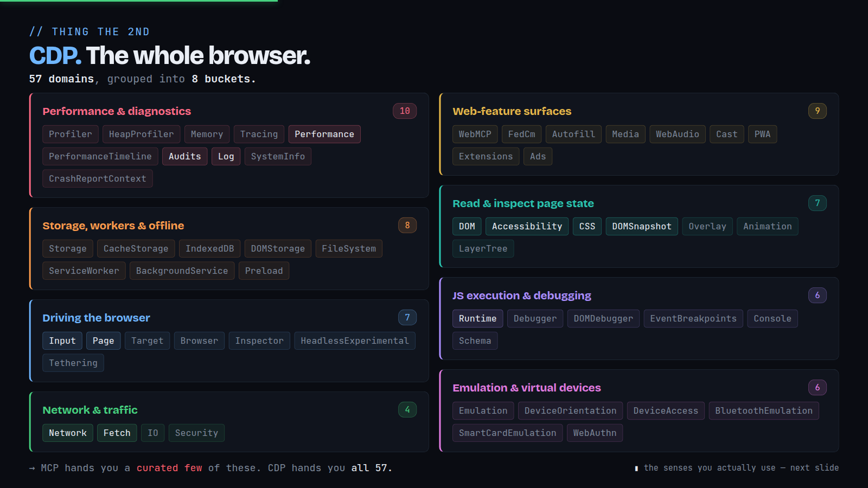Viewport: 868px width, 488px height.
Task: Select the WebAuthn tag
Action: coord(595,433)
